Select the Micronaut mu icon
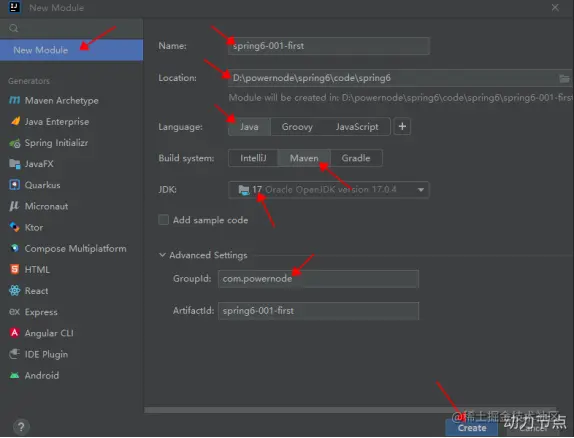Viewport: 574px width, 438px height. pos(14,206)
